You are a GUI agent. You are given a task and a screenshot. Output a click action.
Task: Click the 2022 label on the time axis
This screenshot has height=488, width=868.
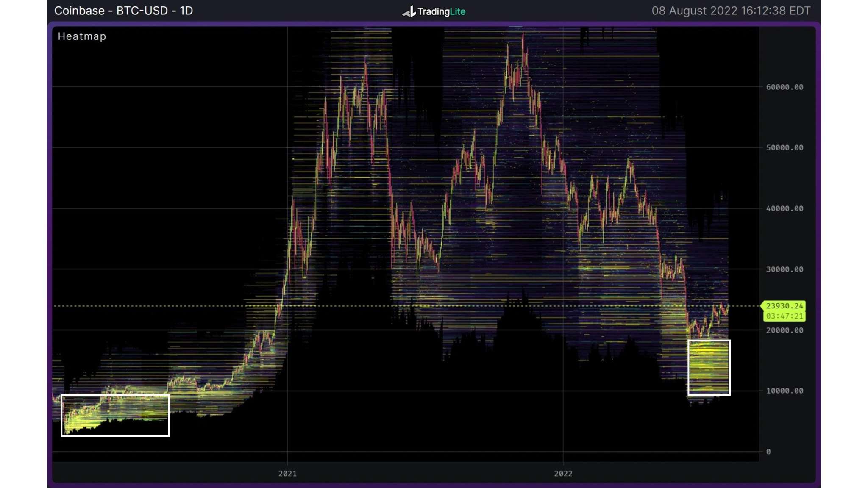pos(564,474)
